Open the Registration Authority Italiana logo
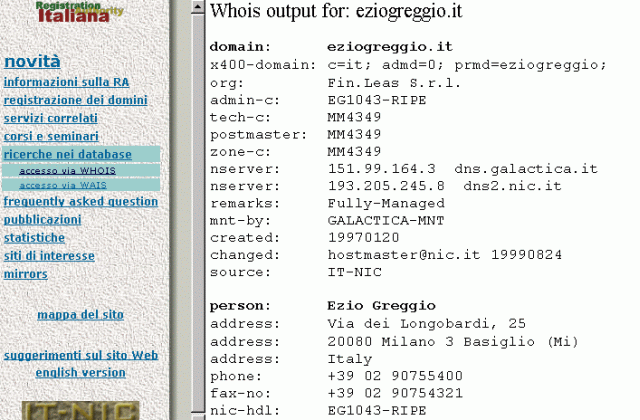Screen dimensions: 640x420 [79, 11]
